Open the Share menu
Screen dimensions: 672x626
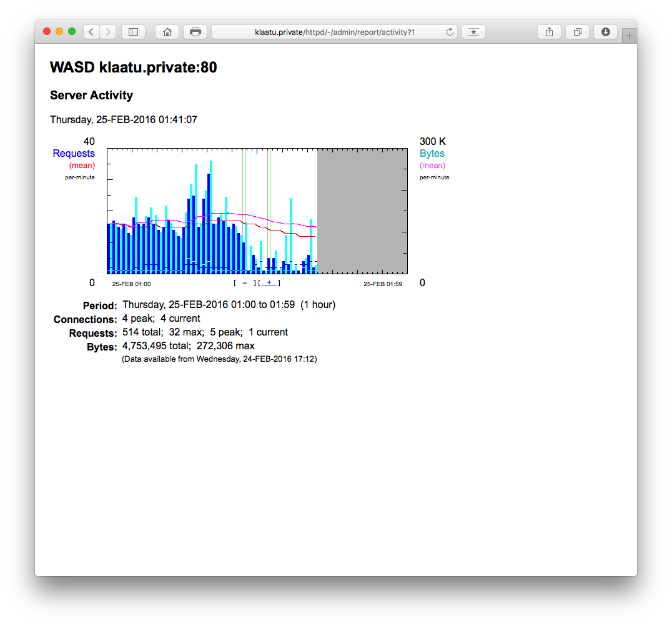coord(549,32)
